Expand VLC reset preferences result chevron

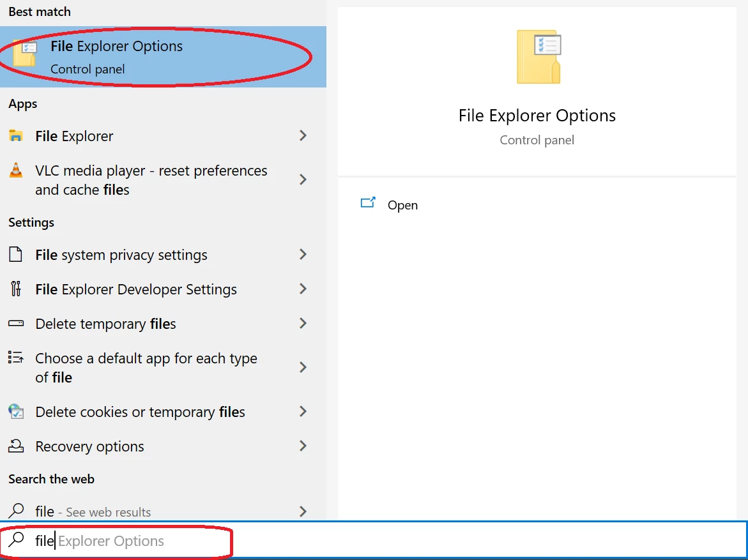click(303, 179)
